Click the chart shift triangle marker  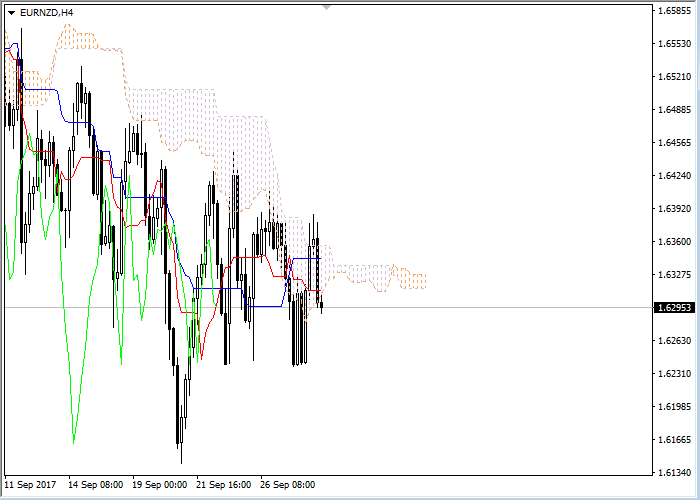(x=327, y=8)
